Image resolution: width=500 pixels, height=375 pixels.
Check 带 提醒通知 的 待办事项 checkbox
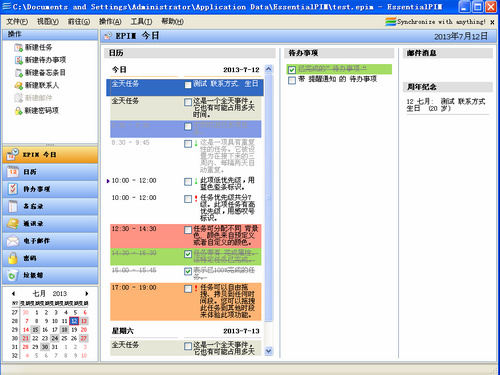[x=292, y=80]
